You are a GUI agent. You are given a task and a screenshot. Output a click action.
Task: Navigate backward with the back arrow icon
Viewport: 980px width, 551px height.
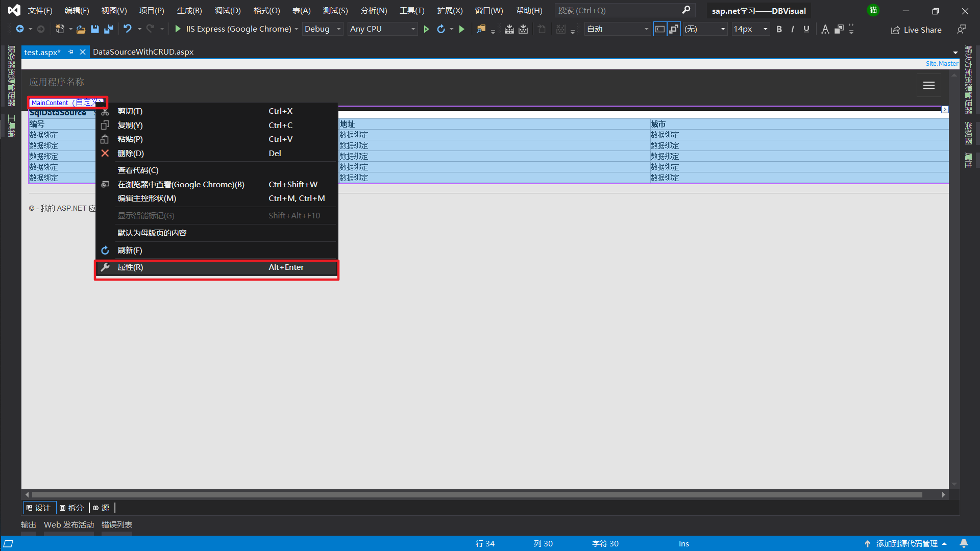click(x=20, y=29)
